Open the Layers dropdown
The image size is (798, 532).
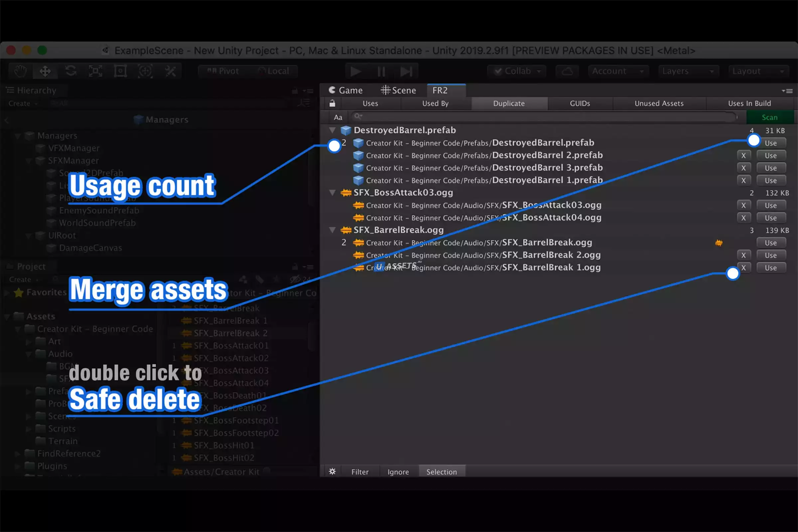(688, 71)
